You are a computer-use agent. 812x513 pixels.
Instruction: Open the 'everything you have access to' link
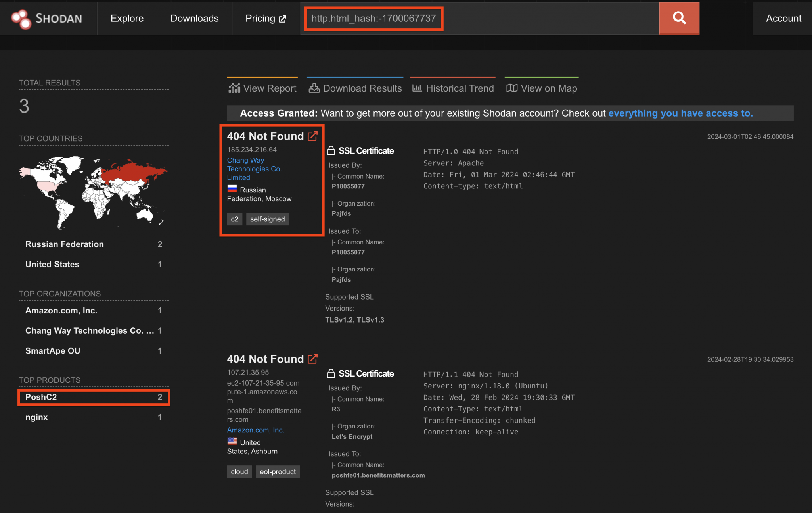point(680,113)
